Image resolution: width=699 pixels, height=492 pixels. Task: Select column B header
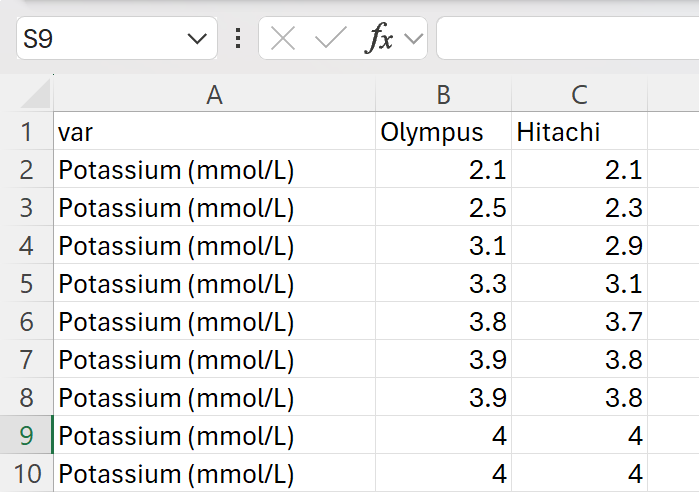click(443, 95)
